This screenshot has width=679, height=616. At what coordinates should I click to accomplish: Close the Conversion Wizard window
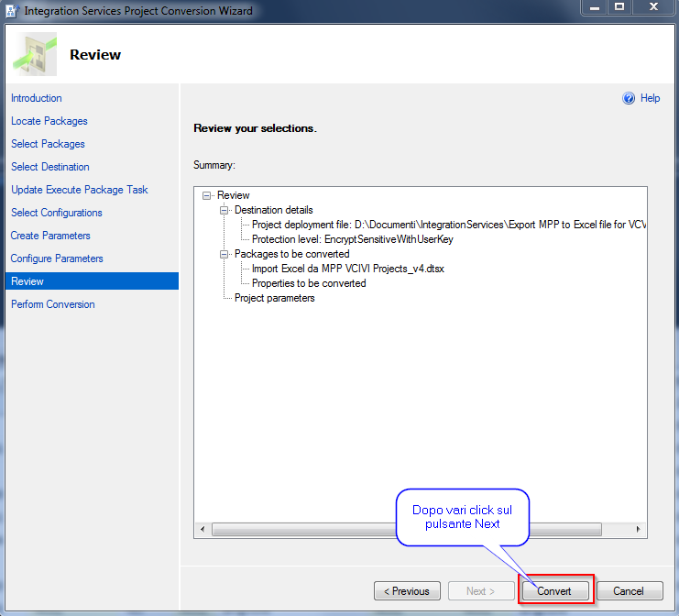(x=653, y=7)
